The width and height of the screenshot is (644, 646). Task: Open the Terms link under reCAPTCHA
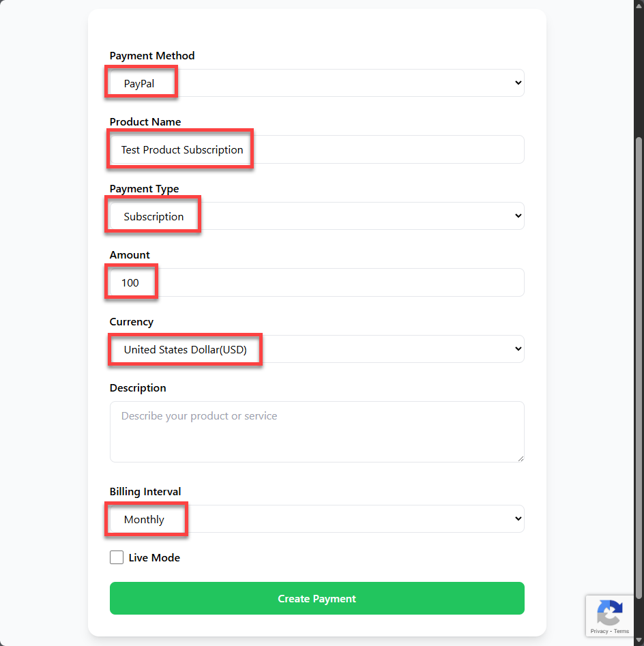point(621,631)
